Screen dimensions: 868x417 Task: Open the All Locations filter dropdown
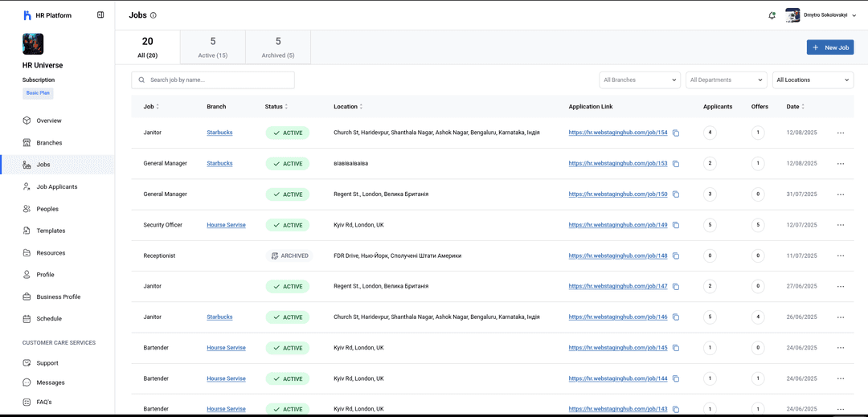pos(813,80)
